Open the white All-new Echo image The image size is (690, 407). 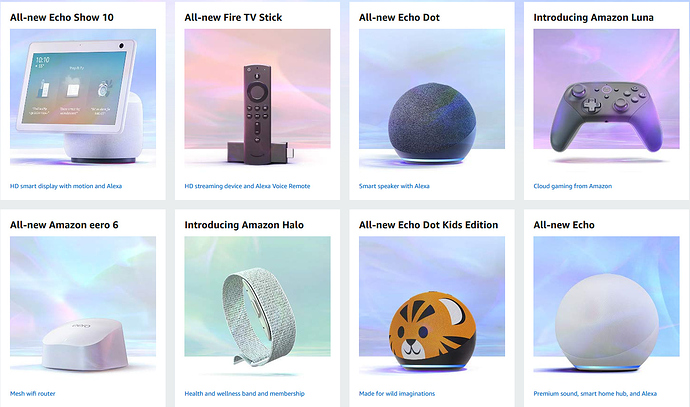[x=606, y=307]
